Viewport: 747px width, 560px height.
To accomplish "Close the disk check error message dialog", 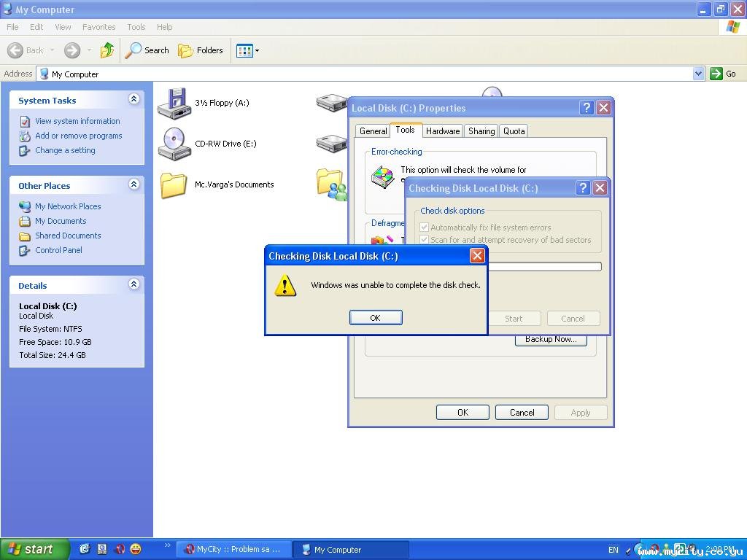I will click(477, 256).
